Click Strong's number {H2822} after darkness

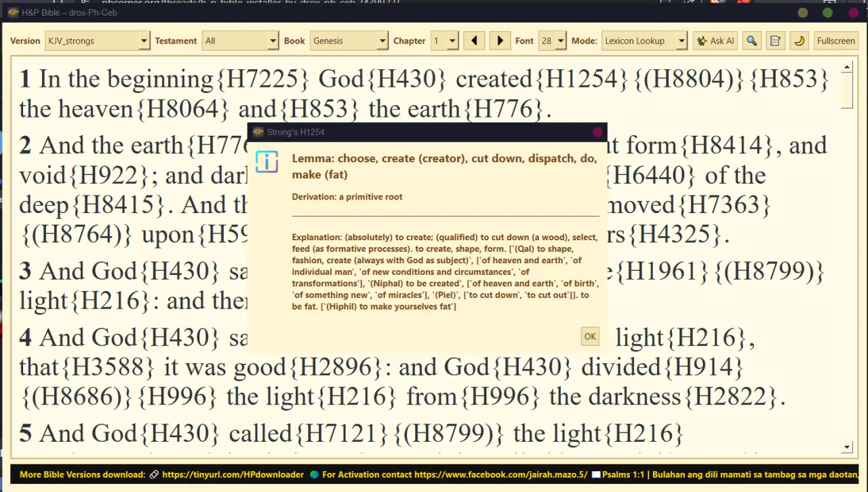coord(730,397)
